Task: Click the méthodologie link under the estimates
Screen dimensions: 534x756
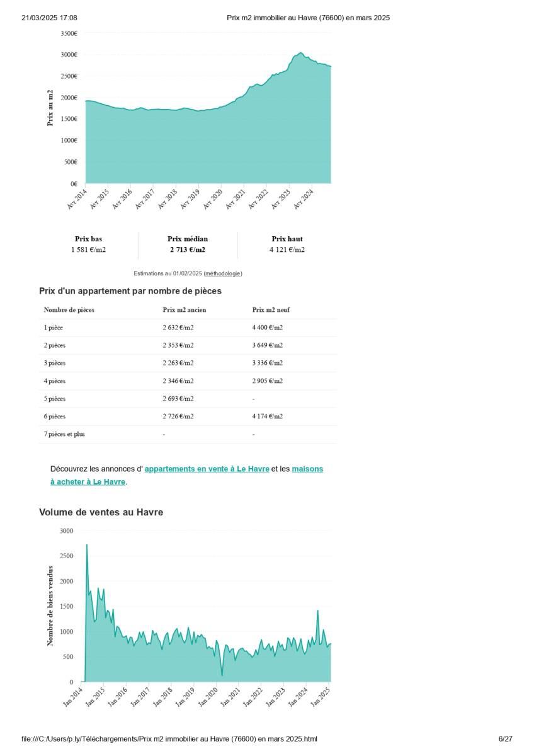Action: (223, 273)
